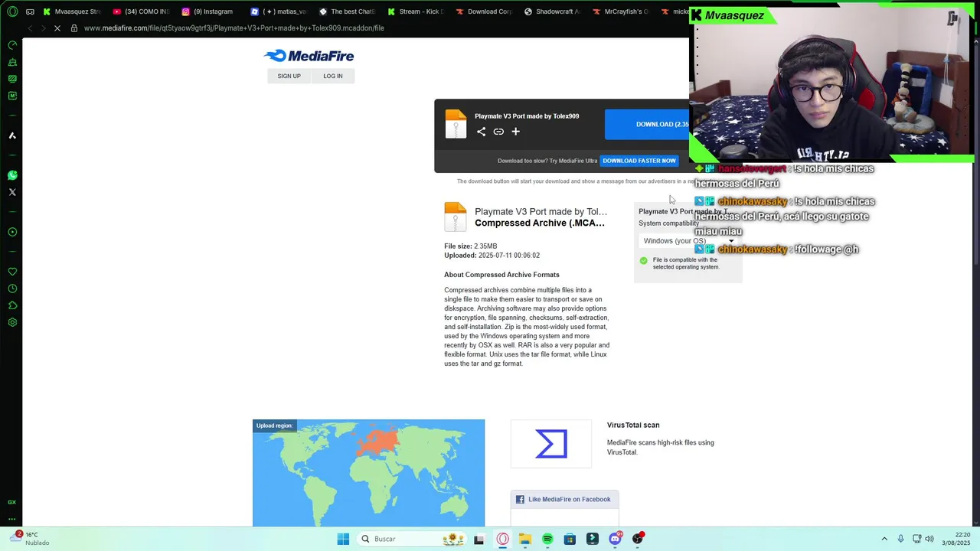Image resolution: width=980 pixels, height=551 pixels.
Task: Click the VirusTotal sigma logo
Action: tap(551, 444)
